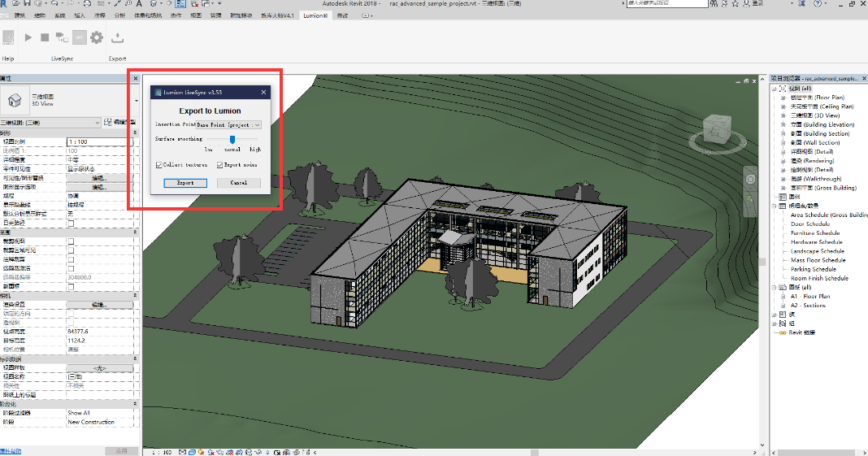Click the Export button in Lumion dialog

[185, 183]
